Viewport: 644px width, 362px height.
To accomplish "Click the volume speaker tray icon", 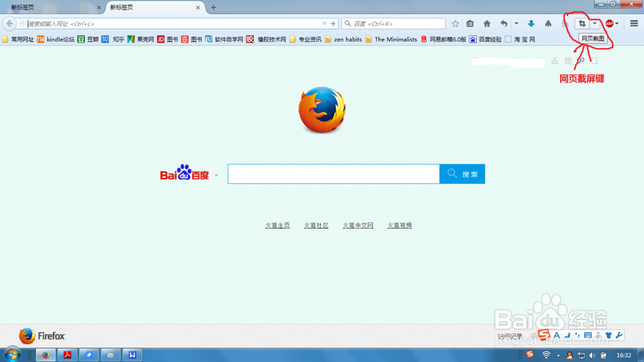I will click(592, 355).
